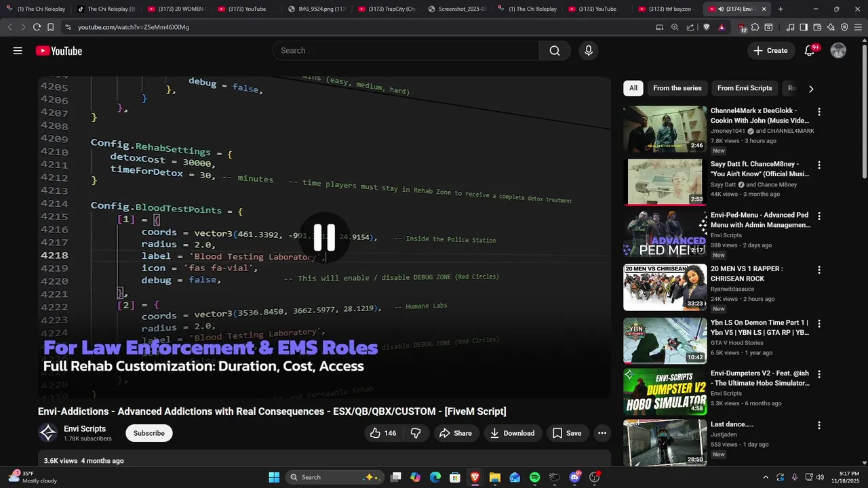Click the YouTube search input field

[406, 51]
